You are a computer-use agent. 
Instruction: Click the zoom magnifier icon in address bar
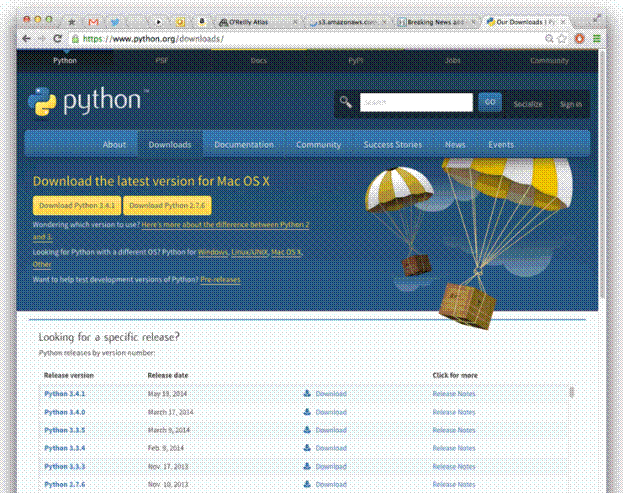(x=549, y=39)
